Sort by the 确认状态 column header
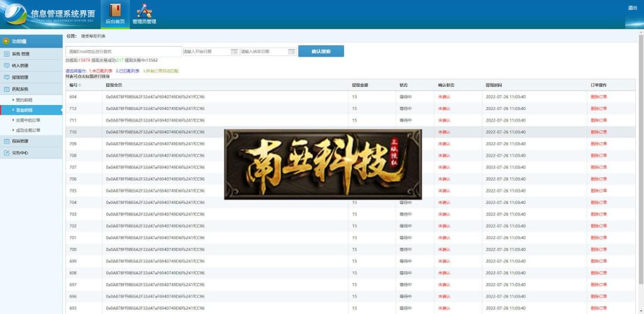The height and width of the screenshot is (314, 644). coord(447,85)
